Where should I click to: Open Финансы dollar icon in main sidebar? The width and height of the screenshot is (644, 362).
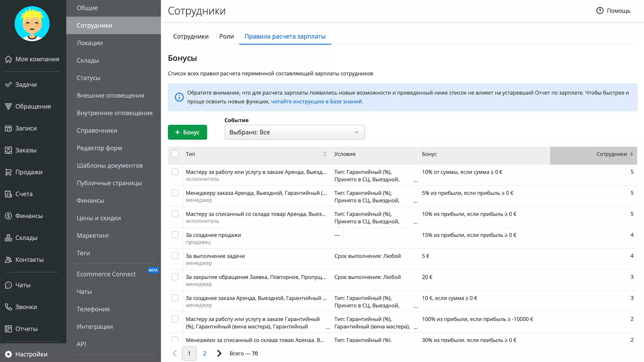8,216
